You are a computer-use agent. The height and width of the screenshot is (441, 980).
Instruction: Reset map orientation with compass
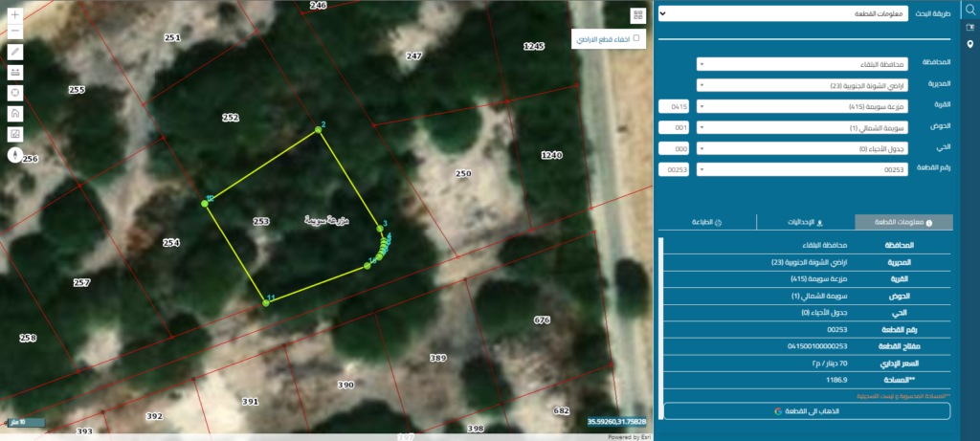15,155
